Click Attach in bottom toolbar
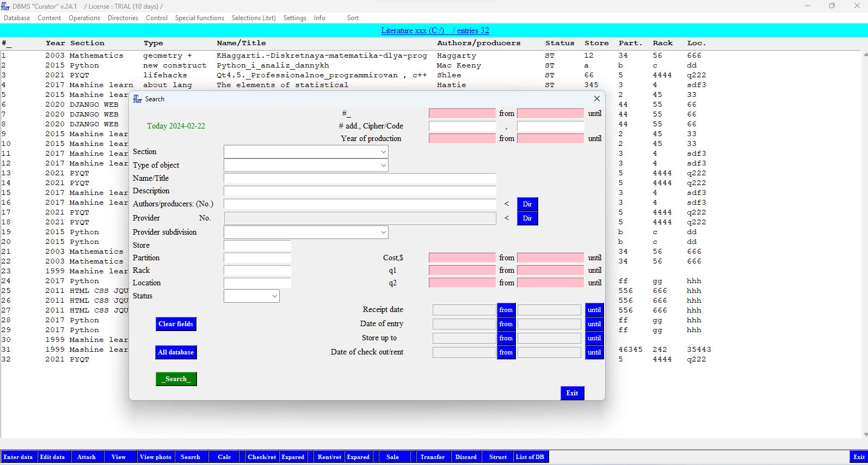The height and width of the screenshot is (465, 868). pyautogui.click(x=87, y=457)
